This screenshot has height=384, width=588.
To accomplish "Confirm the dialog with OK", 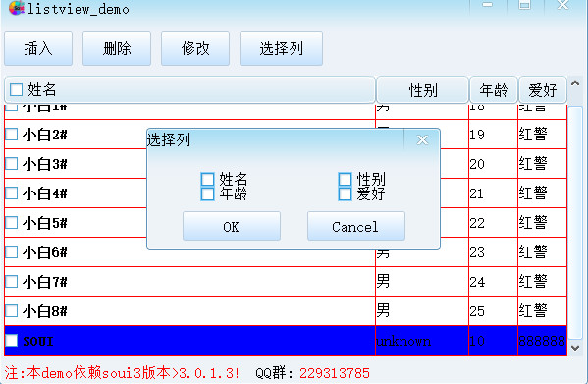I will [x=232, y=226].
